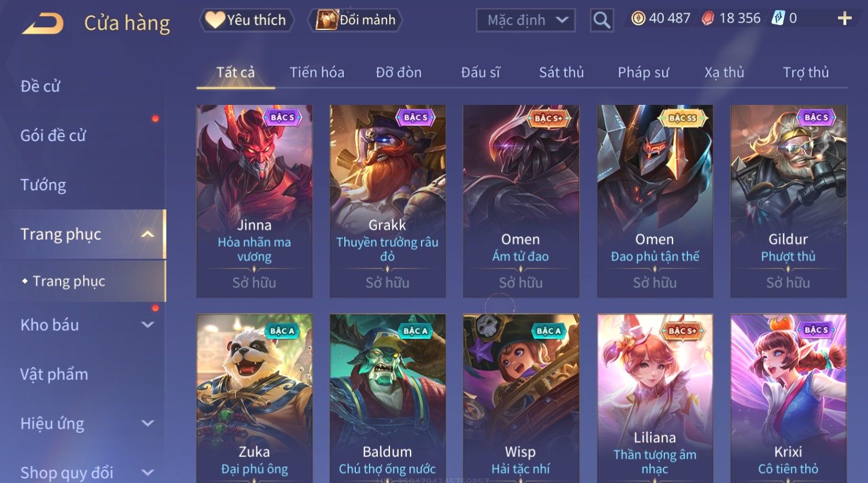
Task: Open Tướng in the sidebar
Action: tap(43, 185)
